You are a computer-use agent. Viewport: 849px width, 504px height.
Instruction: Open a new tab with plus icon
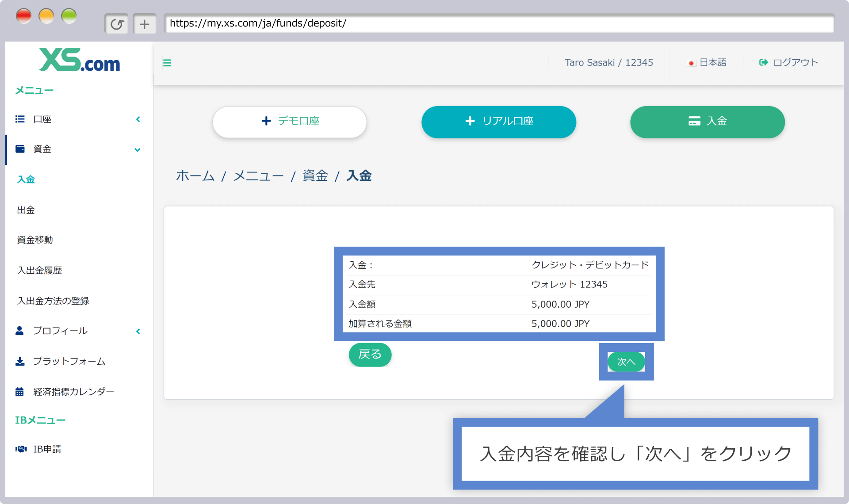(145, 24)
